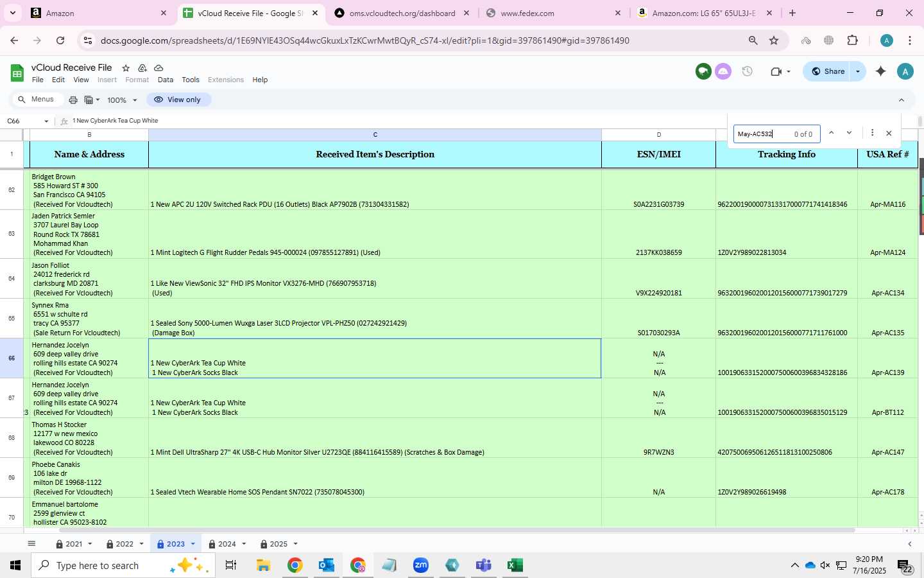Switch to the oms.vcloudtech.org dashboard browser tab
This screenshot has height=578, width=924.
(402, 13)
